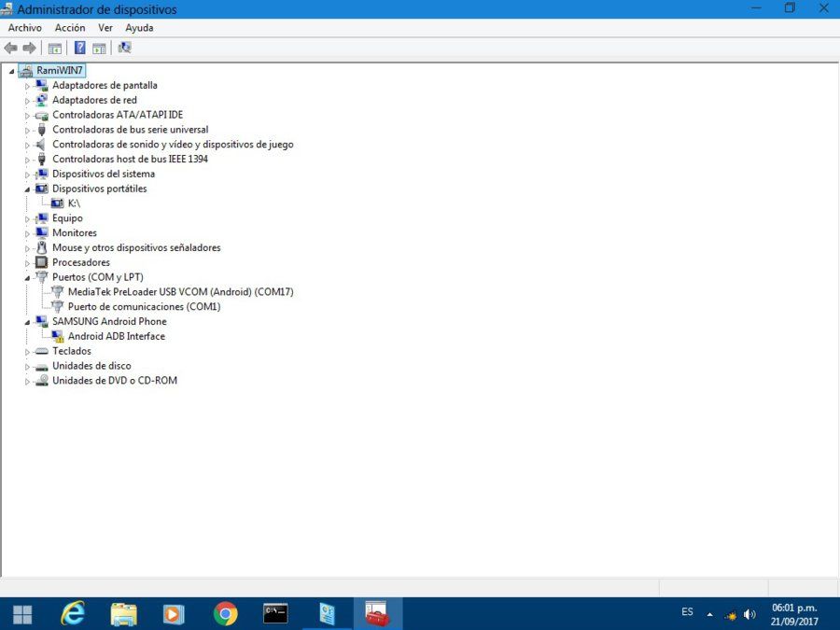Select the K:\ portable device icon
840x630 pixels.
pos(57,203)
